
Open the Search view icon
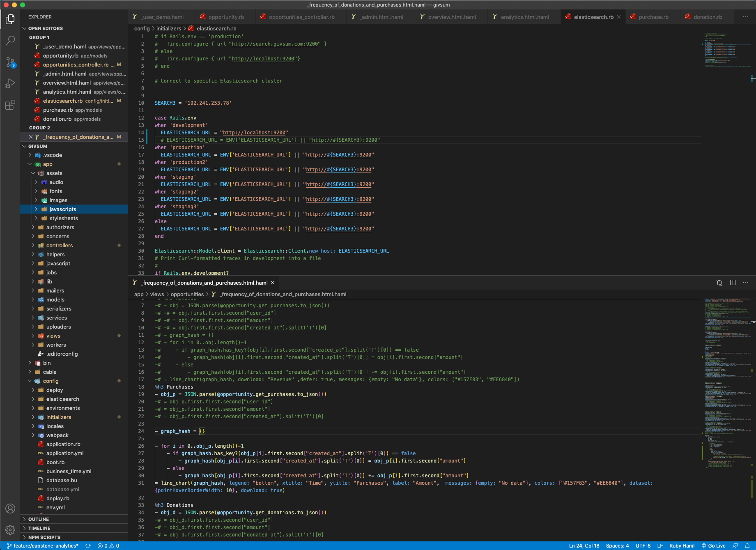[x=10, y=41]
